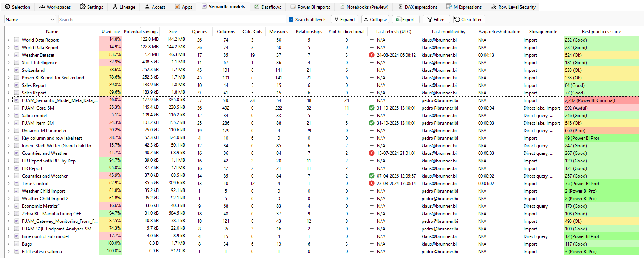
Task: Click the Search input field
Action: [172, 20]
